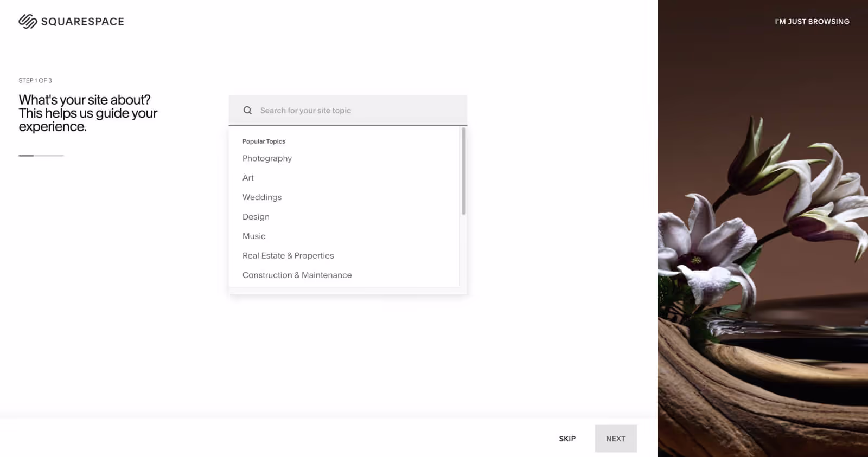Click the Squarespace logo icon
Screen dimensions: 868x457
tap(28, 21)
